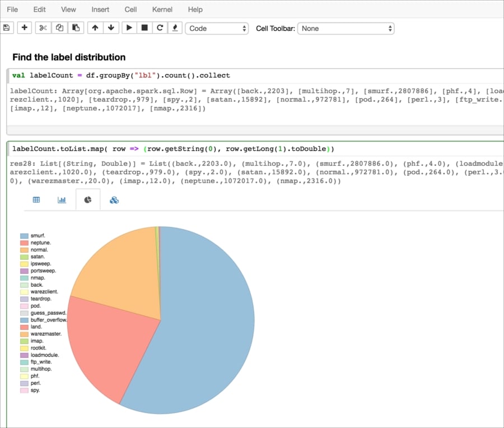504x428 pixels.
Task: Open the 3D cubes visualization view
Action: coord(114,199)
